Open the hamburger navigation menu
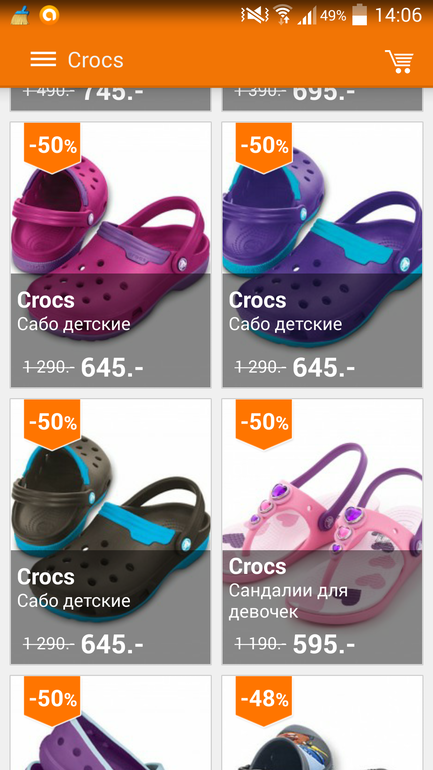433x770 pixels. click(43, 59)
